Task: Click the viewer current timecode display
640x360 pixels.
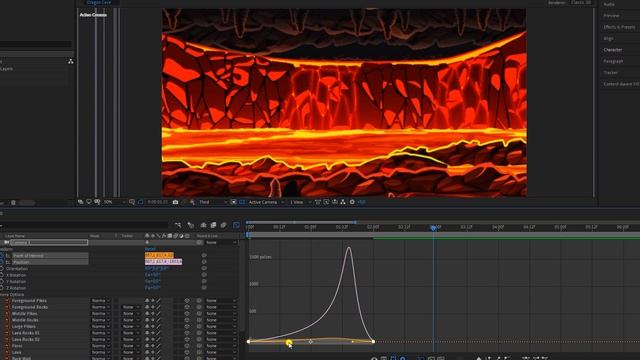Action: [x=158, y=202]
